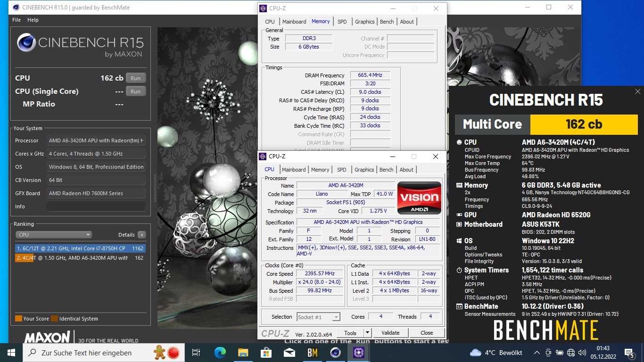Open About tab in lower CPU-Z window

point(406,170)
